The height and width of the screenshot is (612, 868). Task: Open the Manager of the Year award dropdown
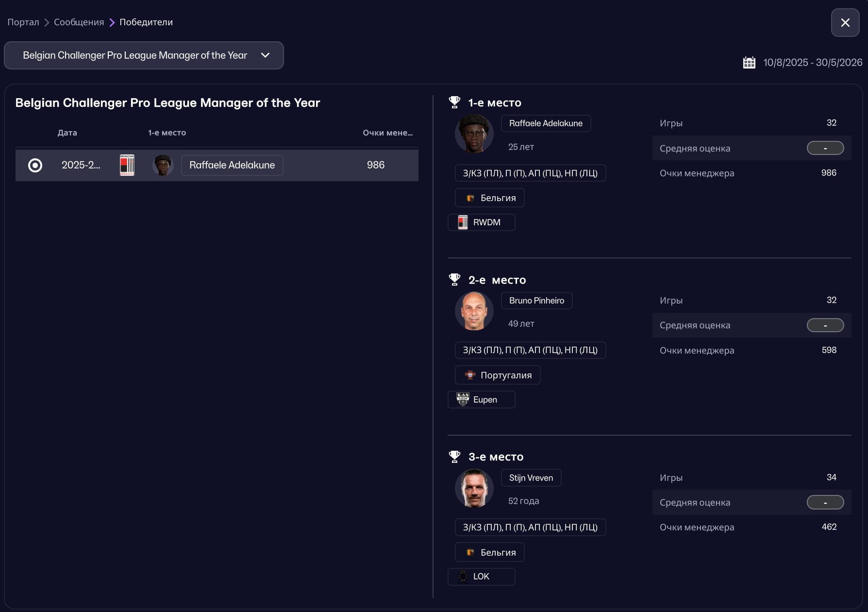[144, 55]
